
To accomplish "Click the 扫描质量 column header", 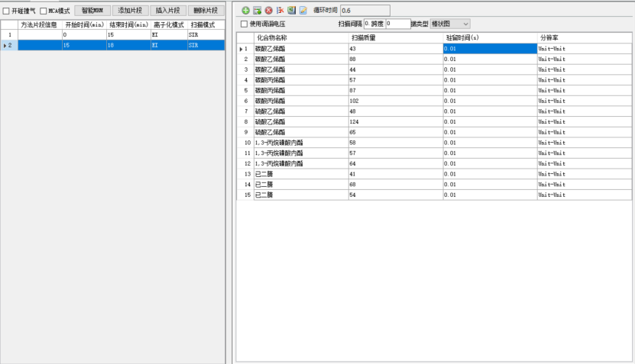I will (395, 37).
